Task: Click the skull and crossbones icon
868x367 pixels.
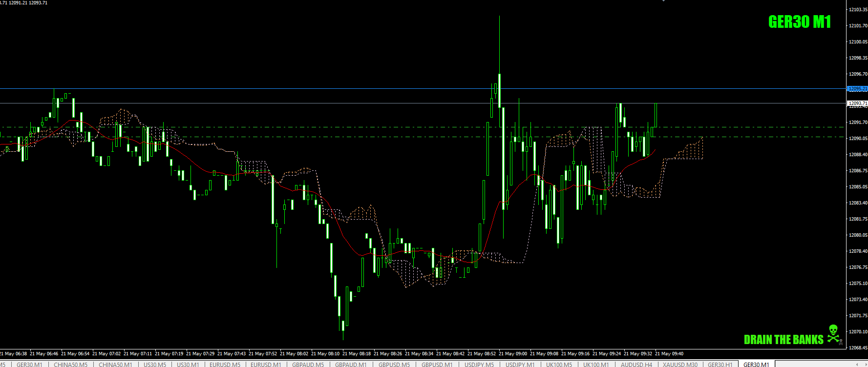Action: point(834,334)
